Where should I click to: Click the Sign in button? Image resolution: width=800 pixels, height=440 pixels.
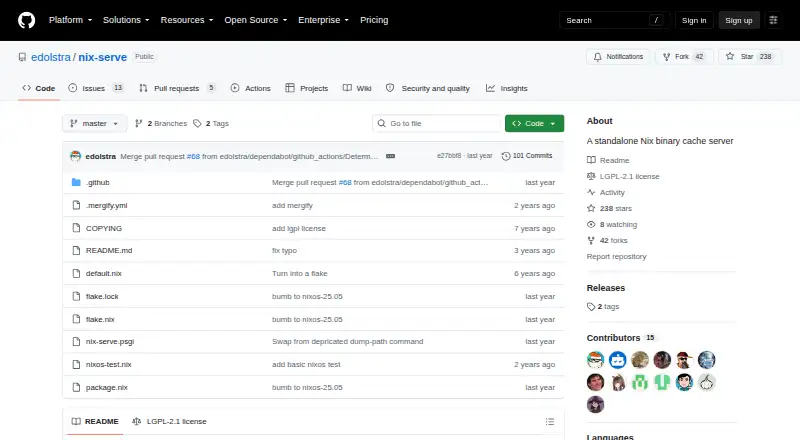click(694, 20)
